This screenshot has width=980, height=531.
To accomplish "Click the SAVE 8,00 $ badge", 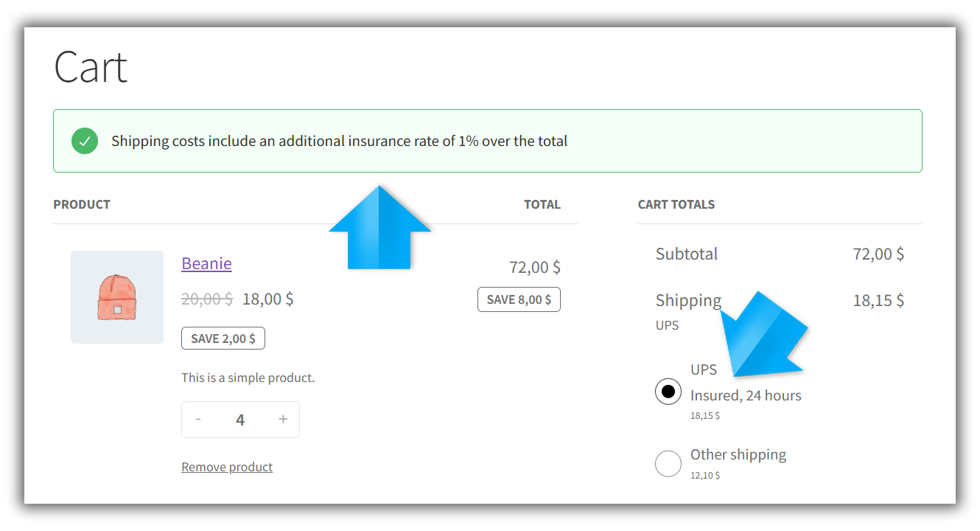I will [x=519, y=299].
